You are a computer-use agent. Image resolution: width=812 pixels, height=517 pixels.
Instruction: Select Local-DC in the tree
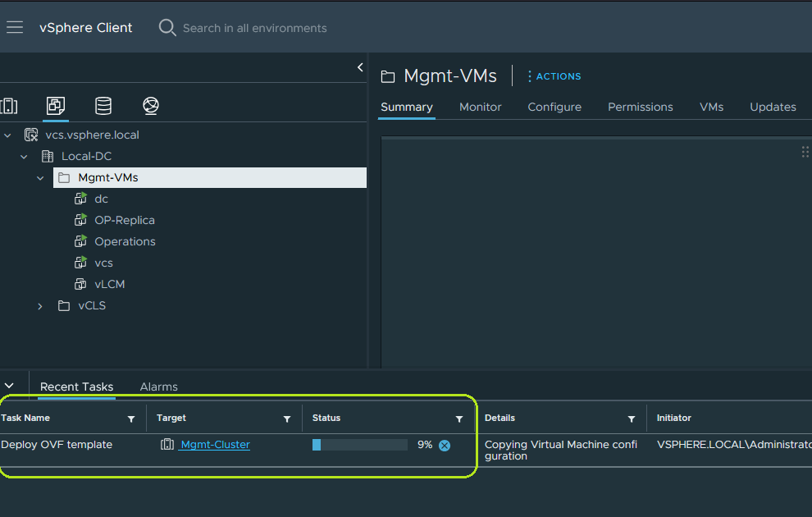[x=86, y=157]
